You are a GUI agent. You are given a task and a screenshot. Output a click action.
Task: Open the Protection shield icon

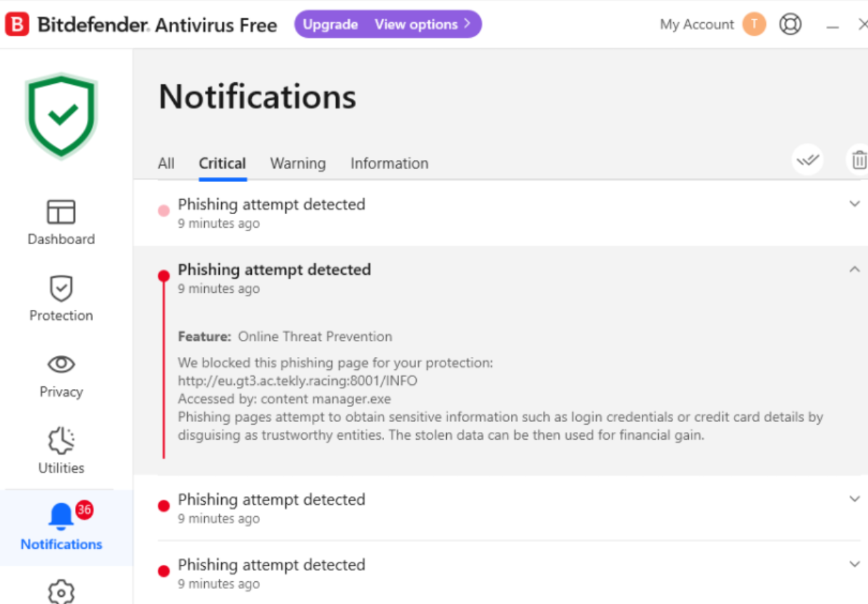(x=61, y=288)
